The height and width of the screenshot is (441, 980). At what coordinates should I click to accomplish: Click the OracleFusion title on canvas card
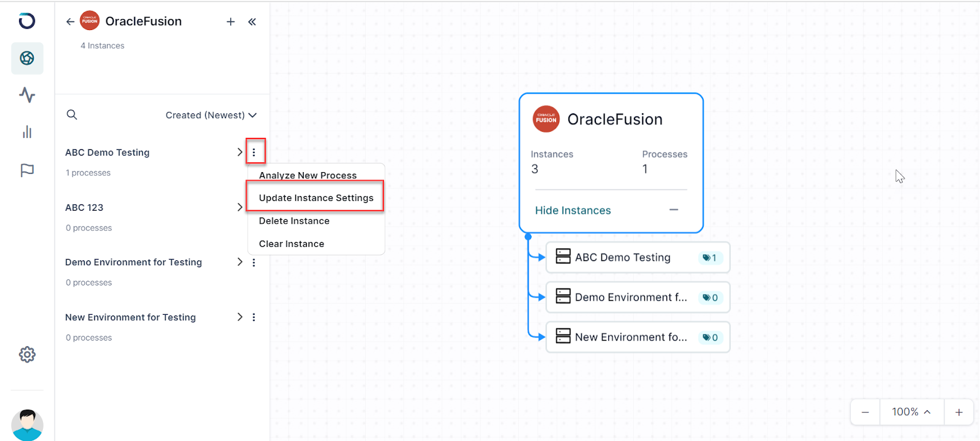point(615,119)
